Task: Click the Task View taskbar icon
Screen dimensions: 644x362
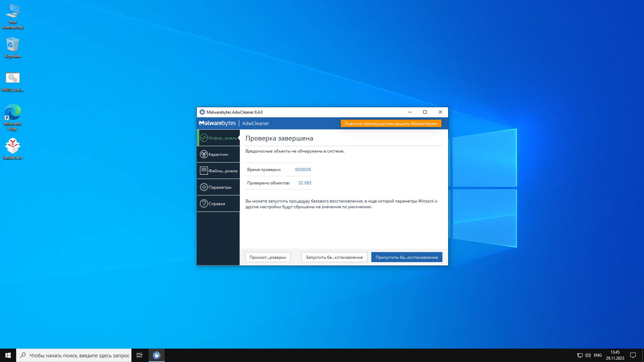Action: 140,355
